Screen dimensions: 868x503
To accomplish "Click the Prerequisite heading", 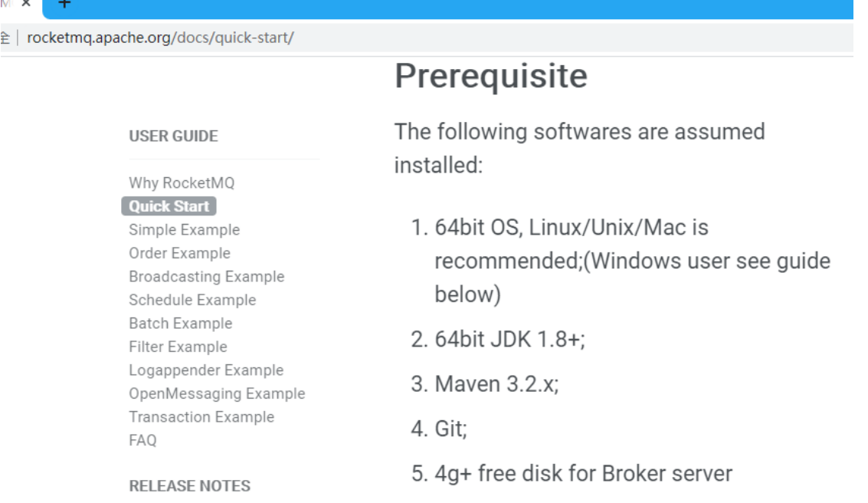I will (490, 76).
